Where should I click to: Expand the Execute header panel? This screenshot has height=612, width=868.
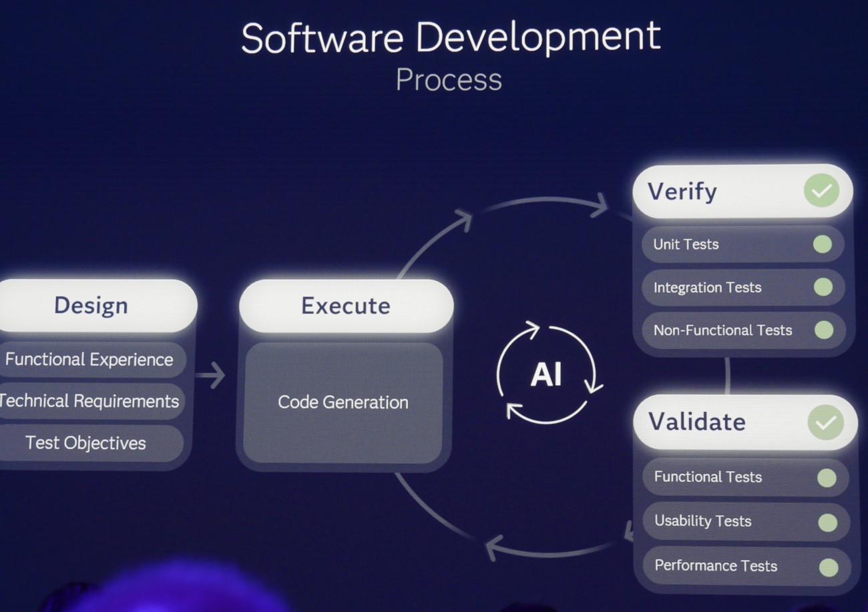[345, 306]
